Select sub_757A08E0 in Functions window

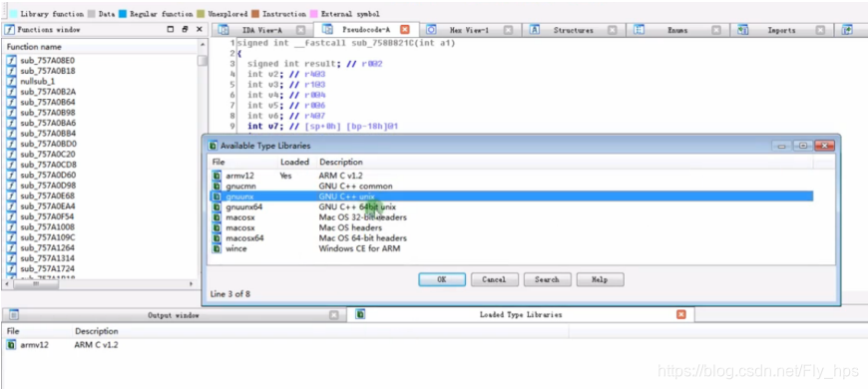pos(47,60)
